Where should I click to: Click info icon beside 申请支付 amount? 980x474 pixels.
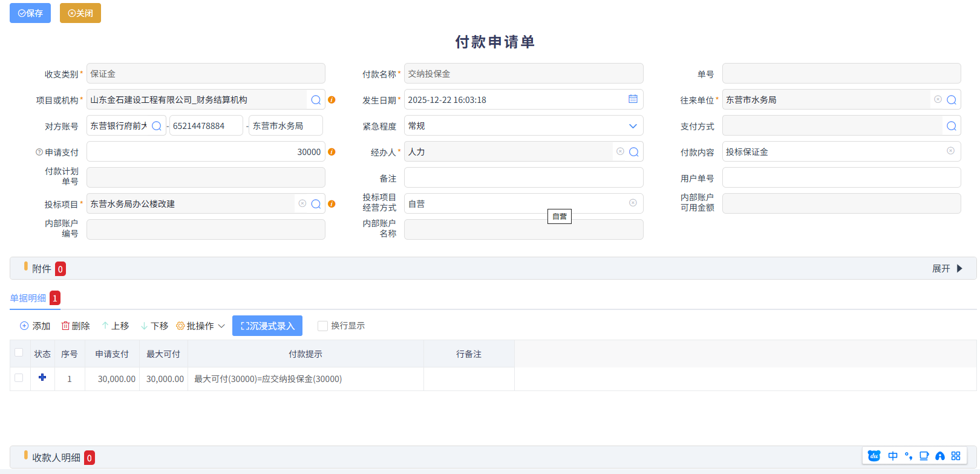pos(332,152)
